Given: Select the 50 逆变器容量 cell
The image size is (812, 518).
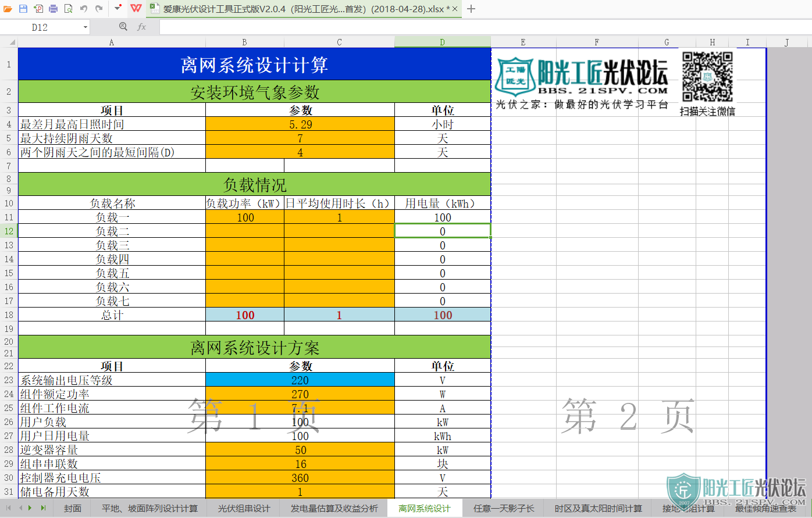Looking at the screenshot, I should (x=300, y=449).
